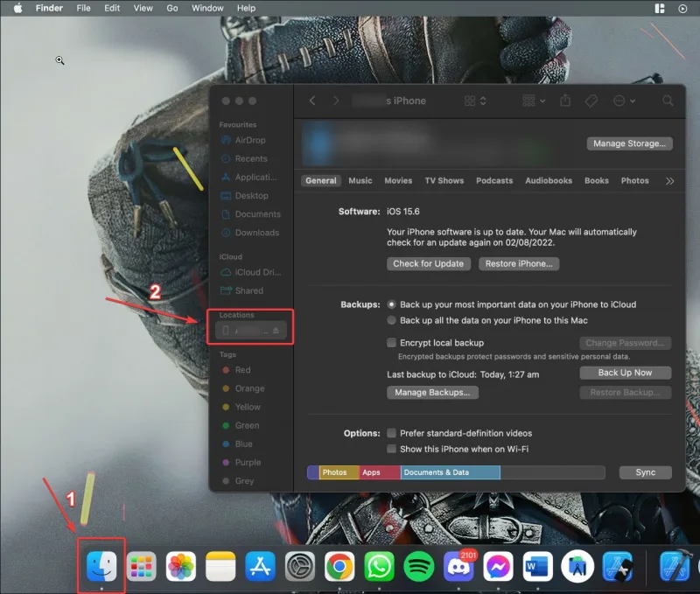Screen dimensions: 700x594
Task: Open the group-by dropdown in toolbar
Action: tap(534, 101)
